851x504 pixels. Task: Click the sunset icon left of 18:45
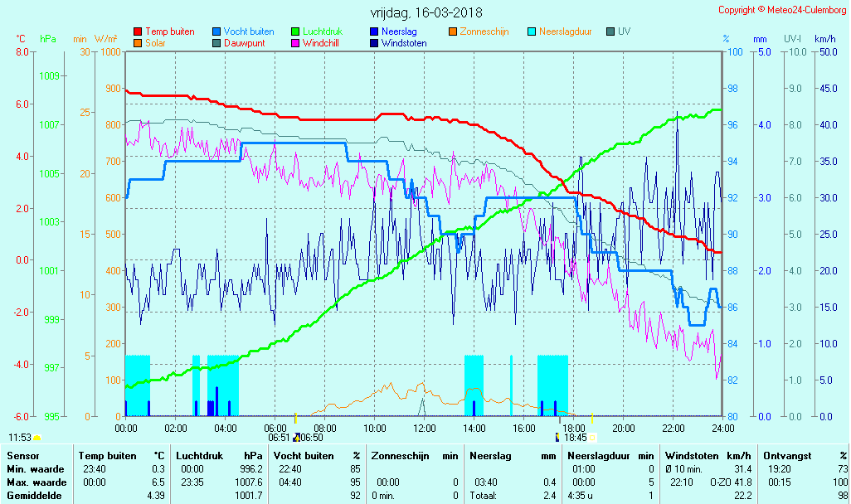[x=558, y=437]
